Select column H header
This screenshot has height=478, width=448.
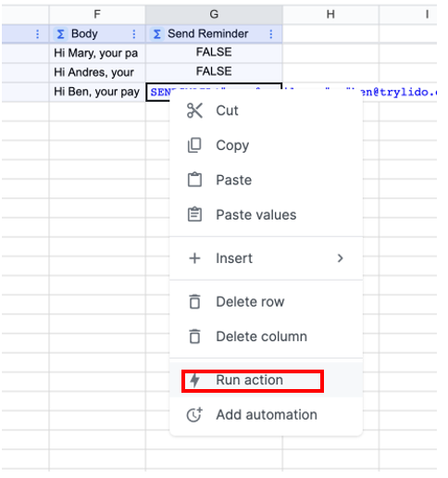point(330,14)
